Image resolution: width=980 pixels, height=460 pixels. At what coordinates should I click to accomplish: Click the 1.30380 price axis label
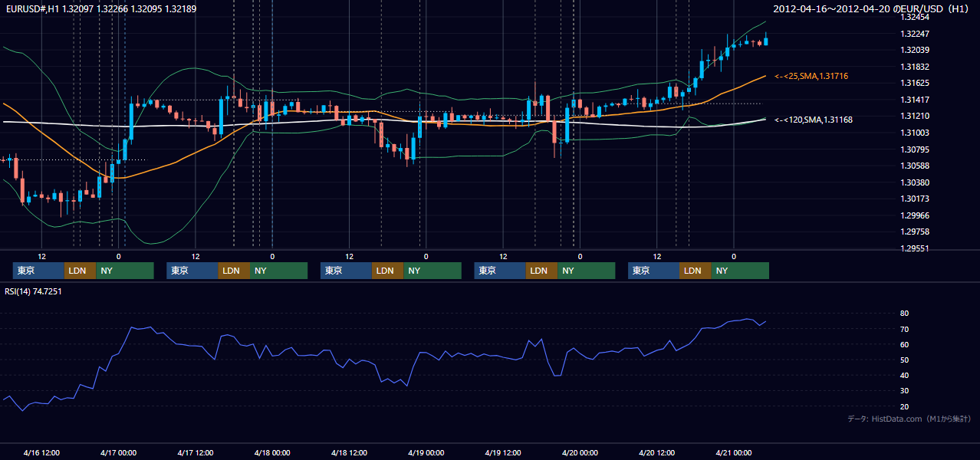tap(914, 182)
